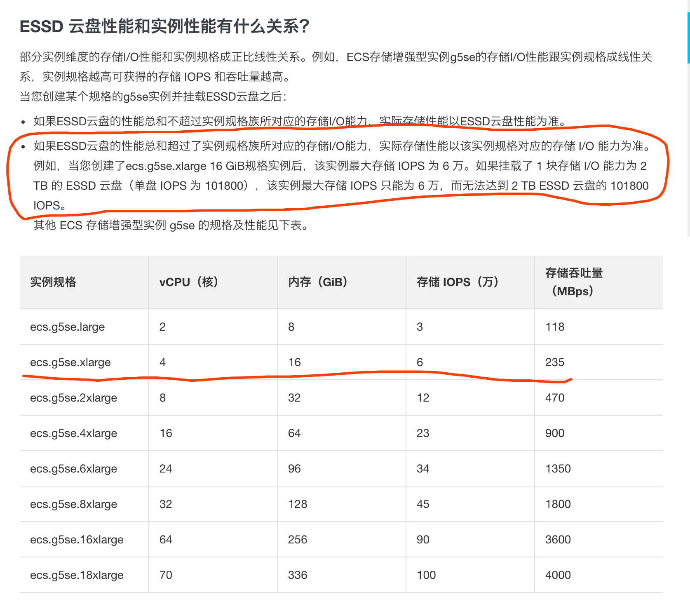Select the table cell ecs.g5se.xlarge
This screenshot has width=690, height=616.
70,362
